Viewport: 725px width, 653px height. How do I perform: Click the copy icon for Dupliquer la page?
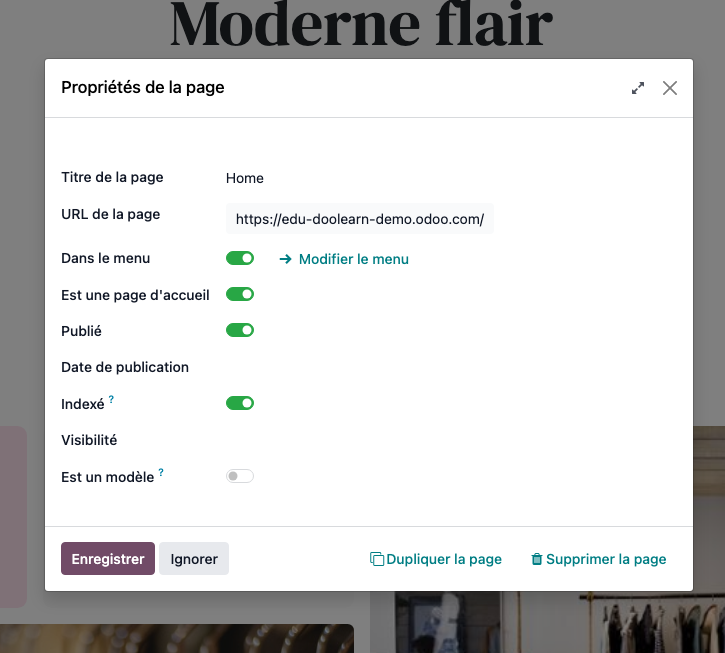pyautogui.click(x=377, y=560)
